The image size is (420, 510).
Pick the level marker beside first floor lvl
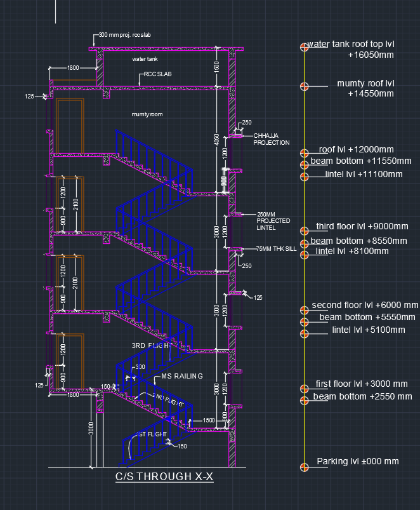(x=304, y=388)
